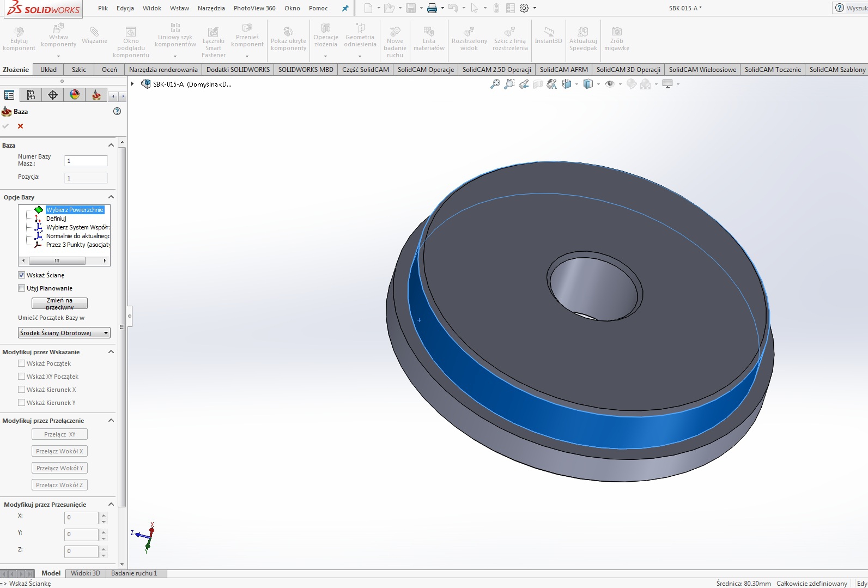This screenshot has height=588, width=868.
Task: Click the Z offset input field
Action: click(81, 551)
